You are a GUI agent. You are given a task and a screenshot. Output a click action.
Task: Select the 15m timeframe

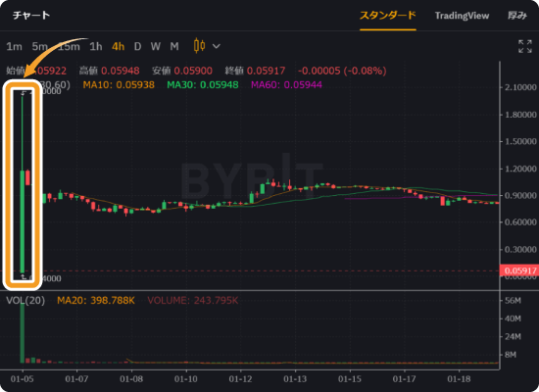point(69,46)
